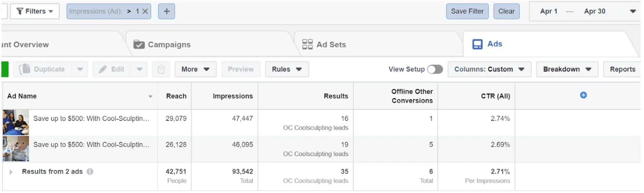644x193 pixels.
Task: Click the Duplicate button
Action: tap(42, 69)
